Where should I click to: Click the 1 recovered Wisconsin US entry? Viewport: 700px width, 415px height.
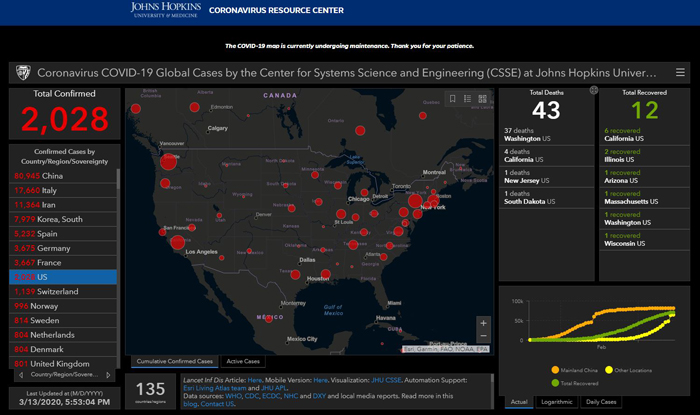[x=645, y=240]
